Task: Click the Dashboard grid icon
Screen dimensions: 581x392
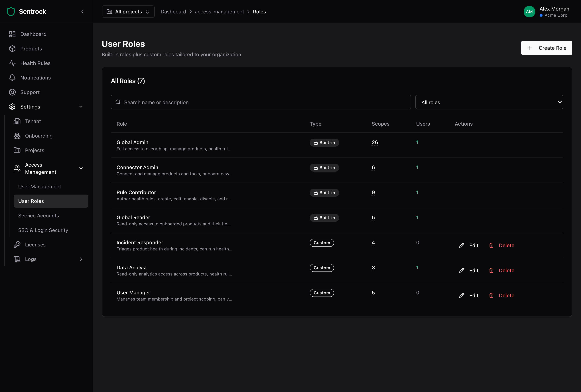Action: (12, 34)
